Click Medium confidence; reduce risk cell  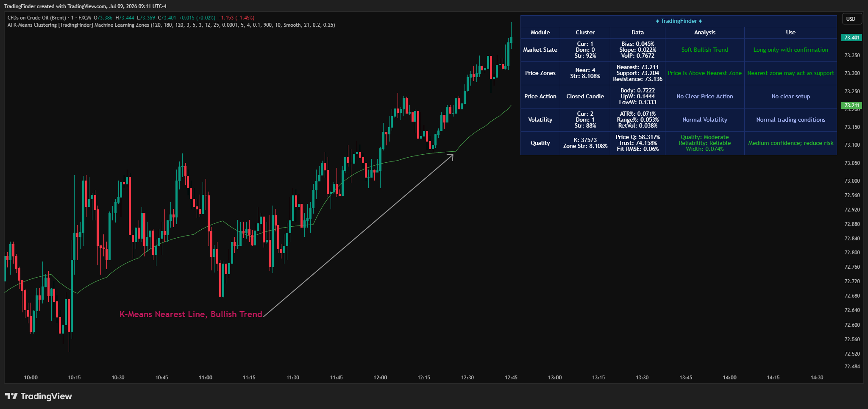(791, 143)
